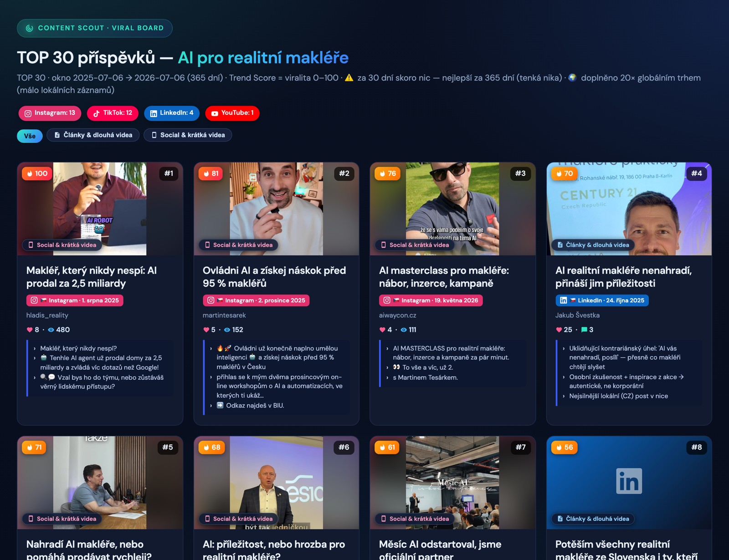Click flame score badge 100
This screenshot has width=729, height=560.
pos(37,173)
